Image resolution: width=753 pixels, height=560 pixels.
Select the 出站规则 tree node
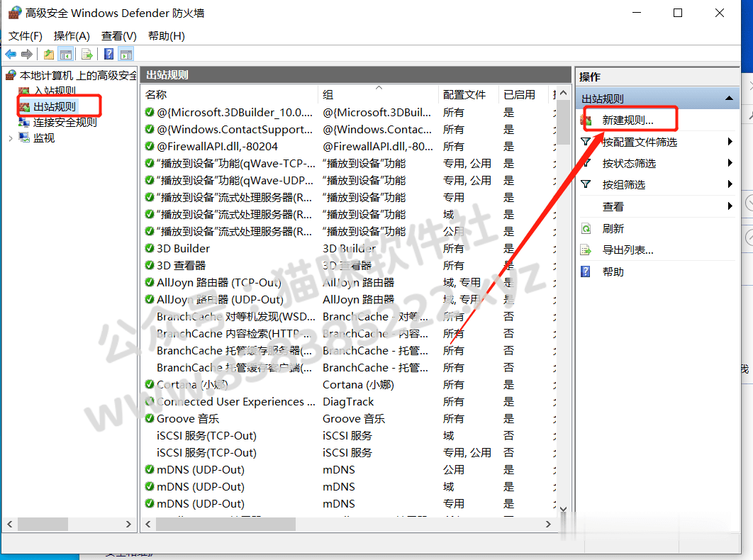[x=55, y=106]
